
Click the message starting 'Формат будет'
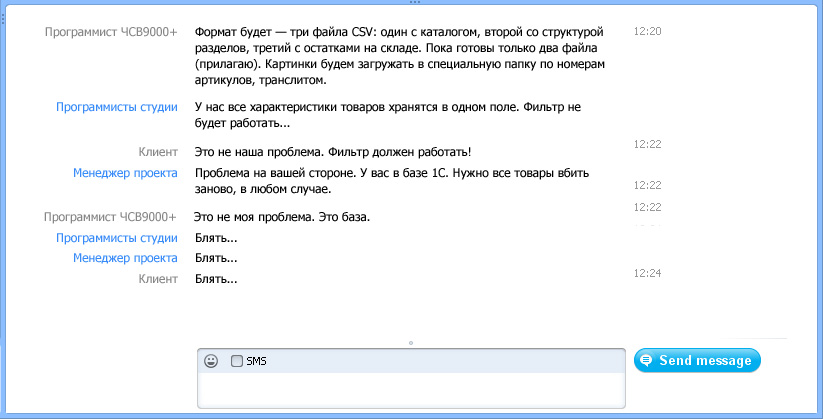(x=400, y=56)
